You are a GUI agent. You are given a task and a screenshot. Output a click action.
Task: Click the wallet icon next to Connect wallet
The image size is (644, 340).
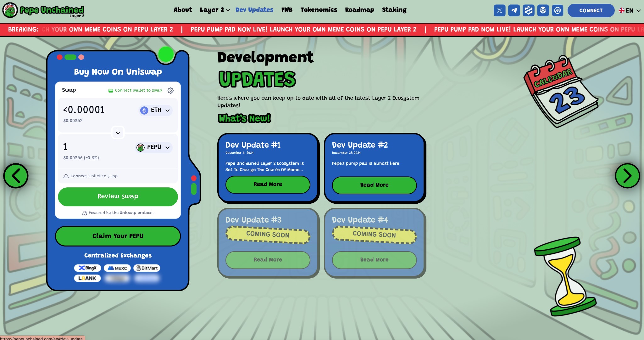[x=111, y=91]
